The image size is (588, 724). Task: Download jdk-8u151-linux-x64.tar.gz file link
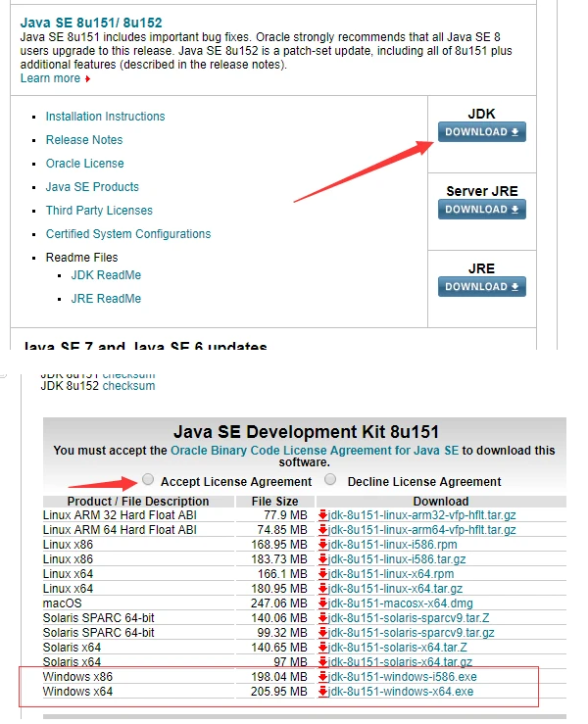tap(395, 589)
